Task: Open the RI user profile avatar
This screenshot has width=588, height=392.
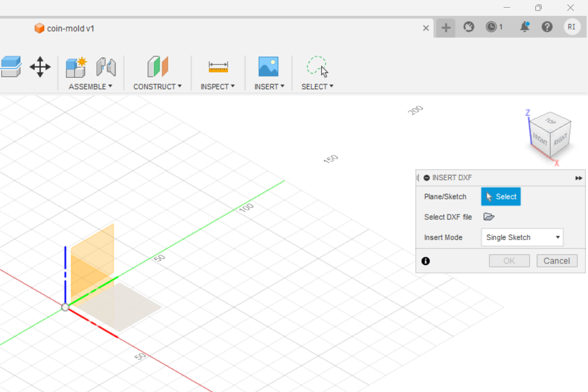Action: (x=572, y=27)
